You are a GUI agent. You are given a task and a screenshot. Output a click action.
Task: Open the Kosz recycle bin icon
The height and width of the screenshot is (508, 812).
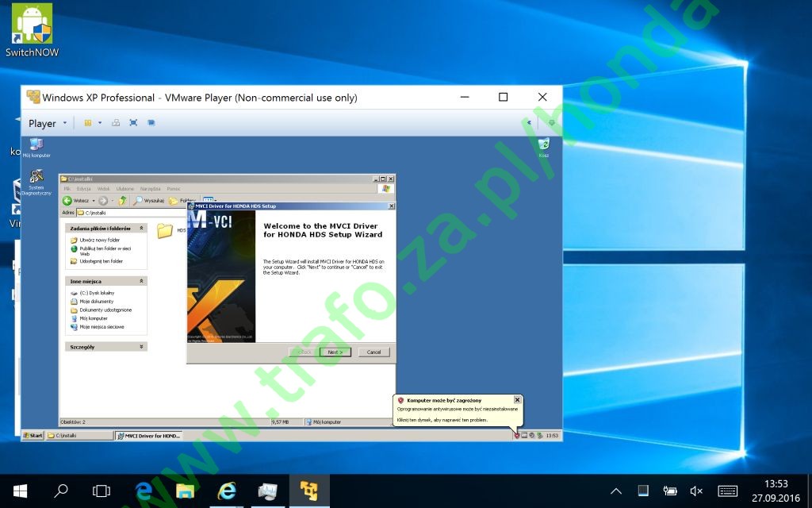[x=544, y=148]
